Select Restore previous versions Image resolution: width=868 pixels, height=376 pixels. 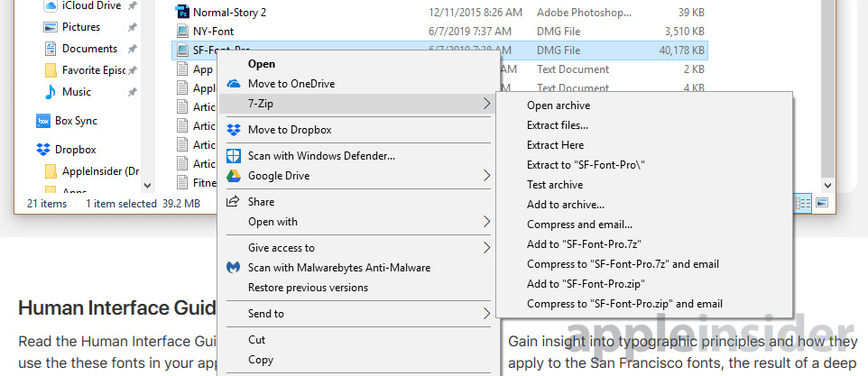308,288
